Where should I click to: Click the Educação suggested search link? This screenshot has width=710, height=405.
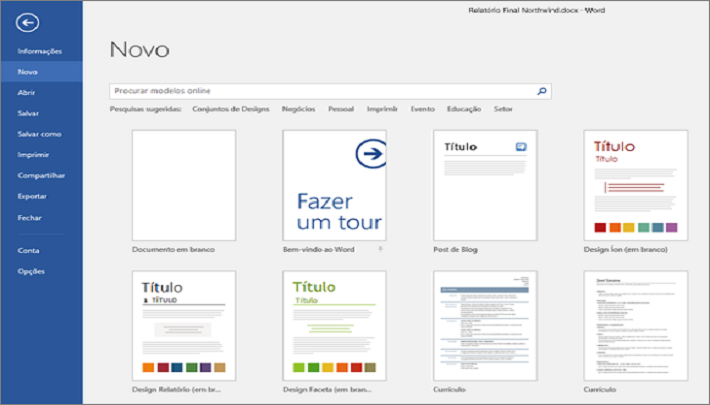coord(464,109)
